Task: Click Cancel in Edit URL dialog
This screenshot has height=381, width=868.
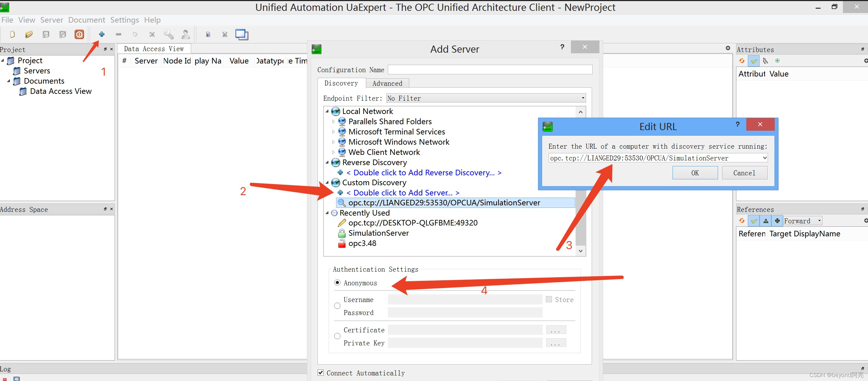Action: click(744, 173)
